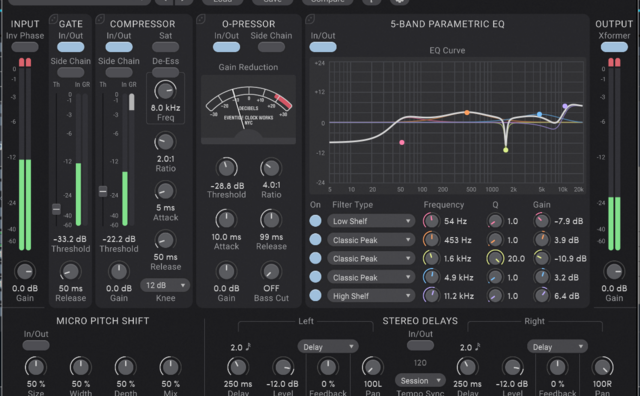Click the 6.4 dB EQ gain knob
The image size is (640, 396).
542,296
